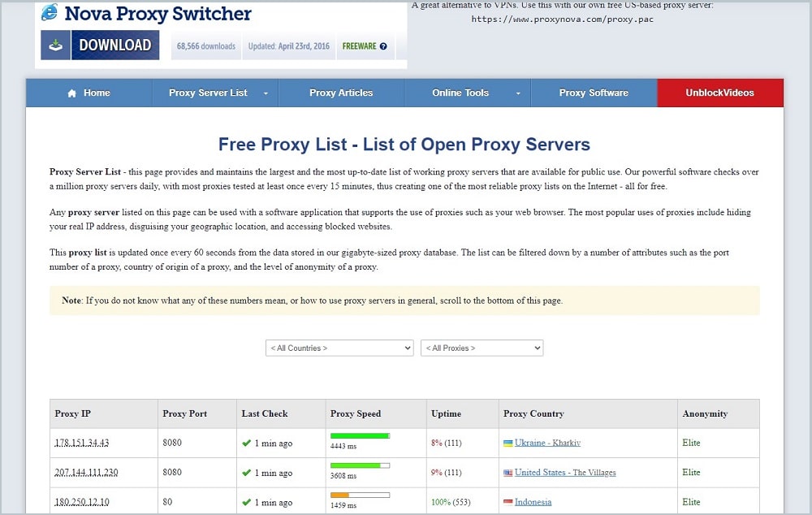The width and height of the screenshot is (812, 515).
Task: Click the 100% (553) uptime value
Action: coord(451,502)
